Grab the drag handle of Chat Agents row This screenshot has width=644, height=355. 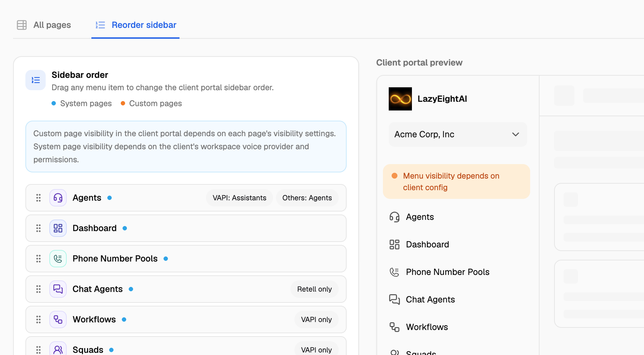click(x=38, y=289)
